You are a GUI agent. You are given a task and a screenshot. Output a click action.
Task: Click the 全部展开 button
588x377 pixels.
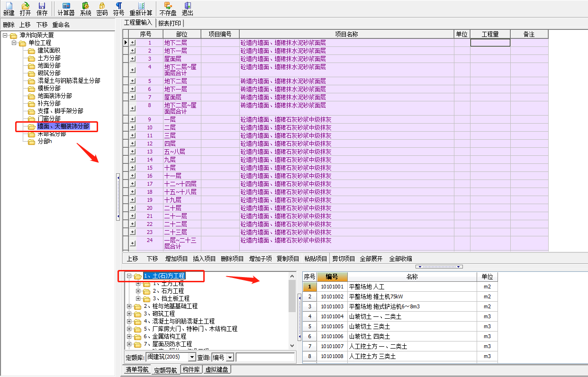pos(371,259)
